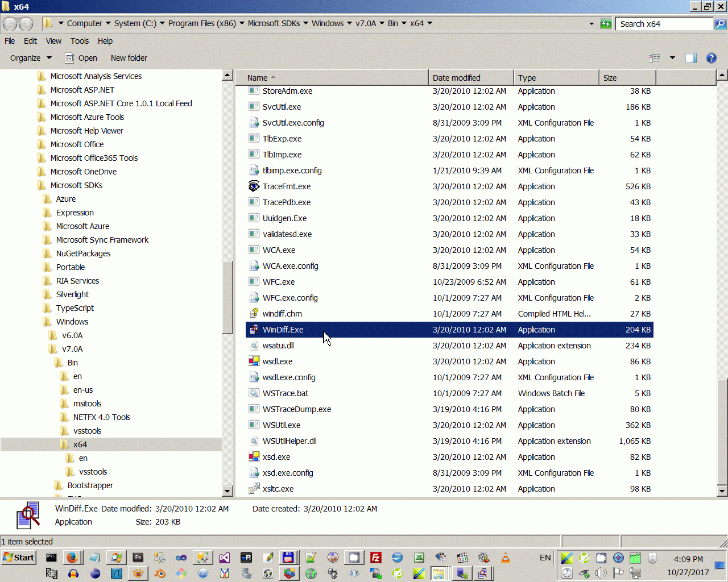Image resolution: width=728 pixels, height=582 pixels.
Task: Click the windiff.chm help file icon
Action: tap(254, 313)
